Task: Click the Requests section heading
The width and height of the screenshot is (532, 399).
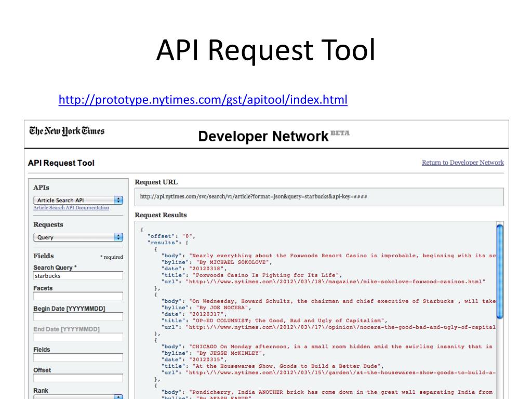Action: click(48, 224)
